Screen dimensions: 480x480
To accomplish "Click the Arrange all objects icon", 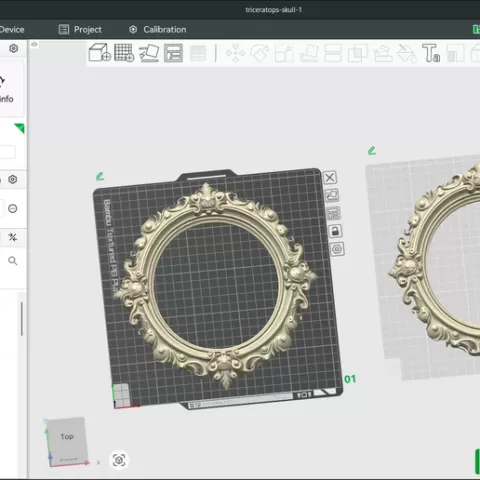I will (x=173, y=53).
